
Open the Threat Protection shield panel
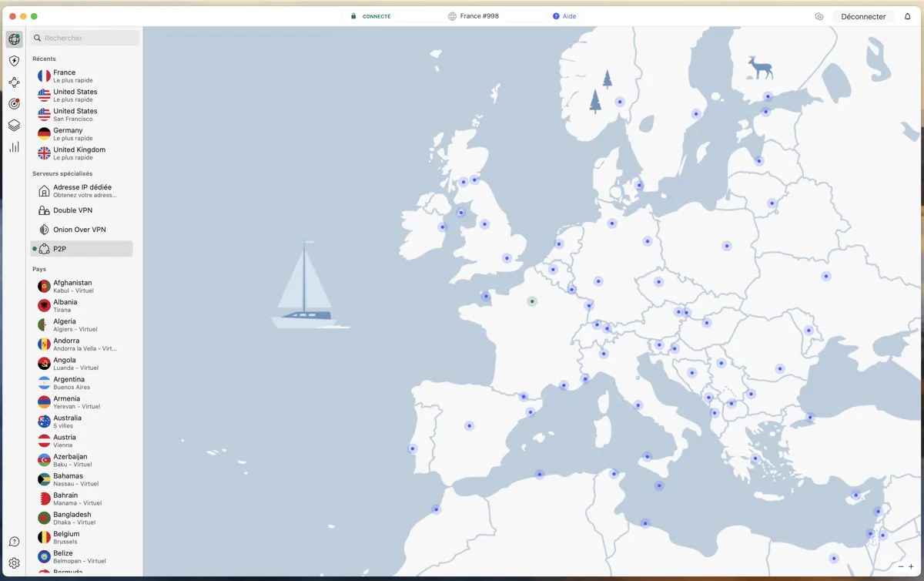point(14,60)
